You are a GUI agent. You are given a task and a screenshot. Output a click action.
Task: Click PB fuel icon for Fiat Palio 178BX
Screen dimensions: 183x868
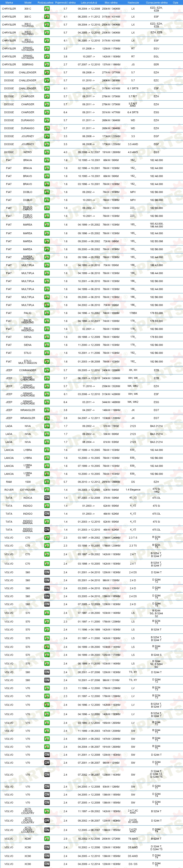pyautogui.click(x=47, y=313)
